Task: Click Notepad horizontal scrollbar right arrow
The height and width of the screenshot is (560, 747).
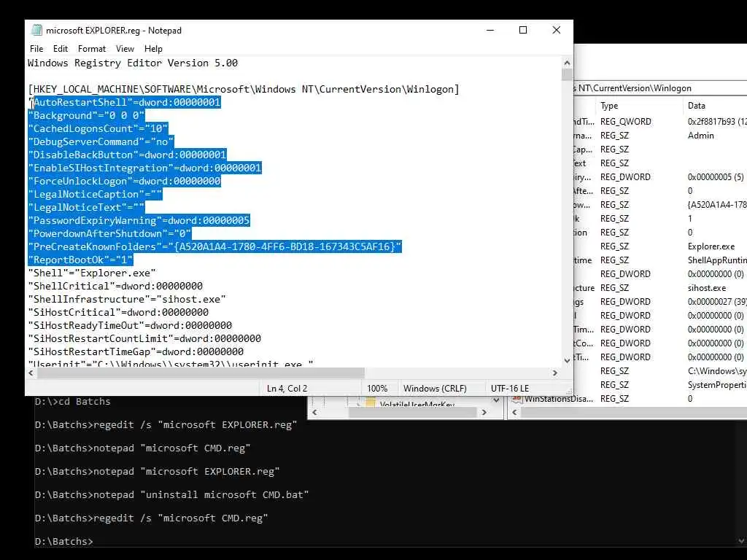Action: click(x=555, y=373)
